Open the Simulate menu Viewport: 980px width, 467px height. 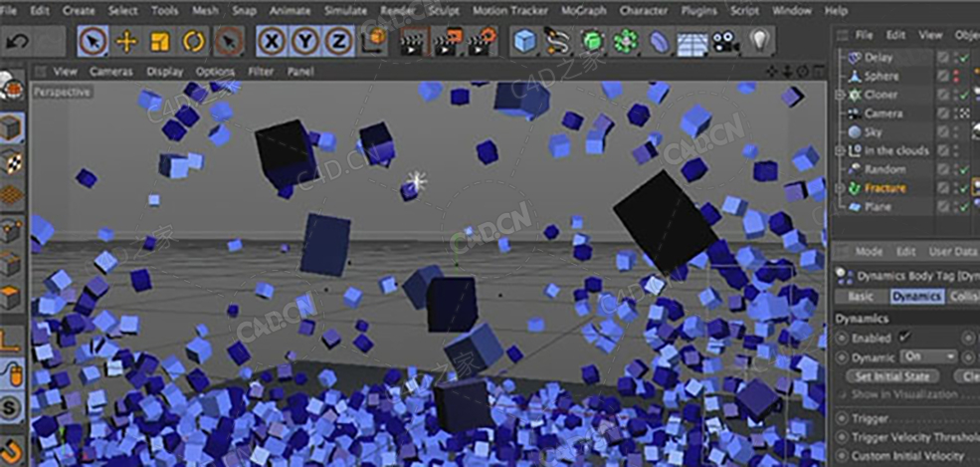(x=345, y=11)
